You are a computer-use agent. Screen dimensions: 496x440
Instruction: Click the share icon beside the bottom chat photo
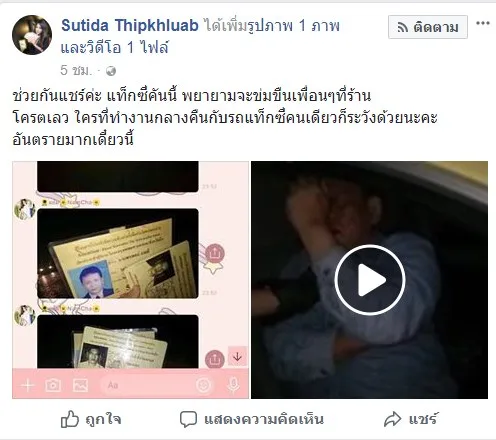pos(214,359)
